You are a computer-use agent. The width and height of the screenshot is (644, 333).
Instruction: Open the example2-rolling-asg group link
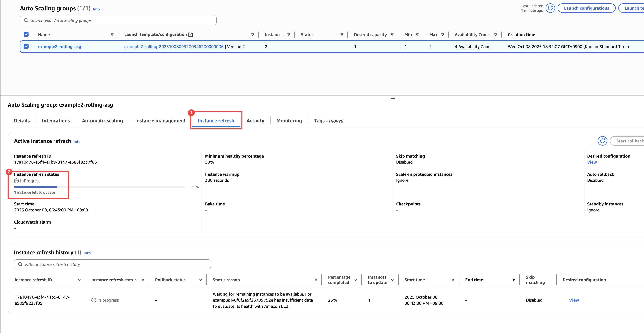(60, 47)
